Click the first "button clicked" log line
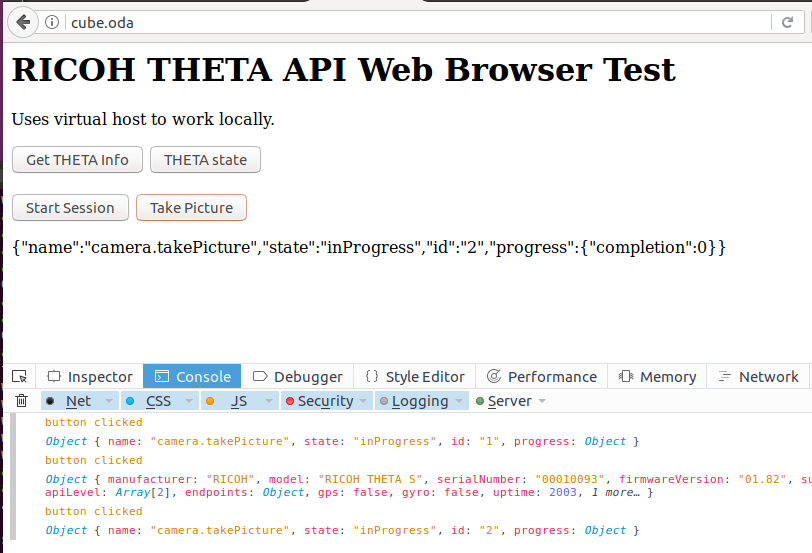 point(94,422)
